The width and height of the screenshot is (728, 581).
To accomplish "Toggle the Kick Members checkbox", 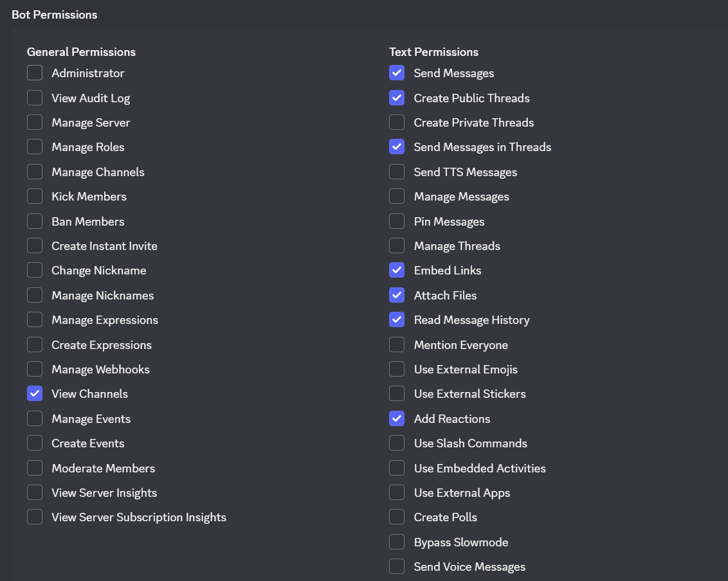I will 35,196.
